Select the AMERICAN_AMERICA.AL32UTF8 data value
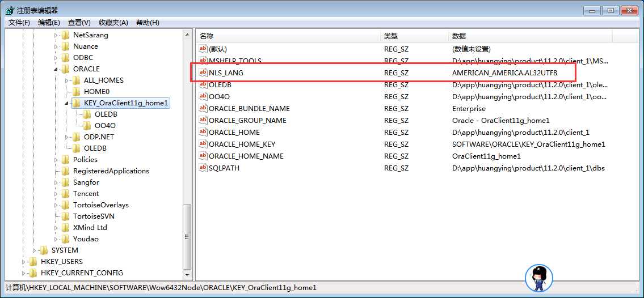Viewport: 644px width, 298px height. click(x=504, y=73)
